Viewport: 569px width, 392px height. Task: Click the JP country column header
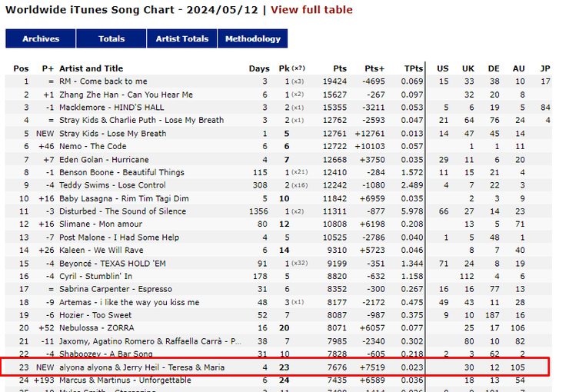[x=545, y=68]
